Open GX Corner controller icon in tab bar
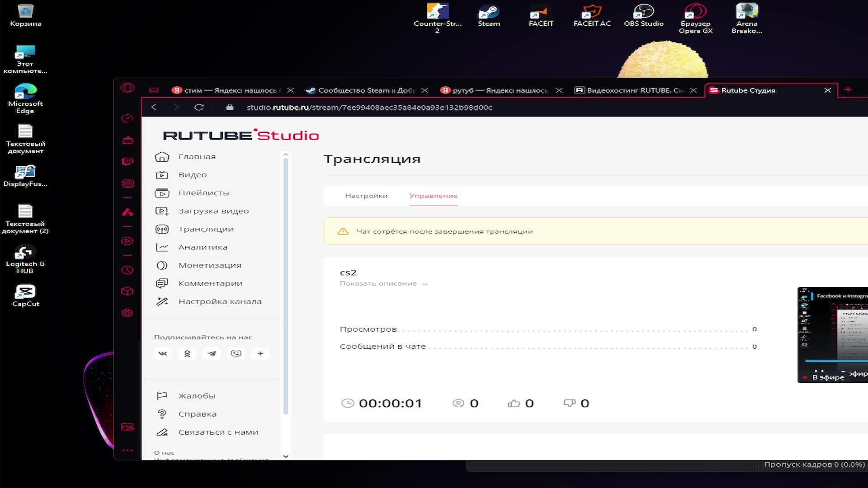Screen dimensions: 868x488 tap(154, 90)
